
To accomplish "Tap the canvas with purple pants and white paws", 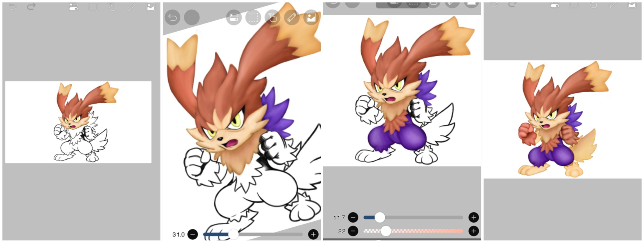I will point(402,91).
